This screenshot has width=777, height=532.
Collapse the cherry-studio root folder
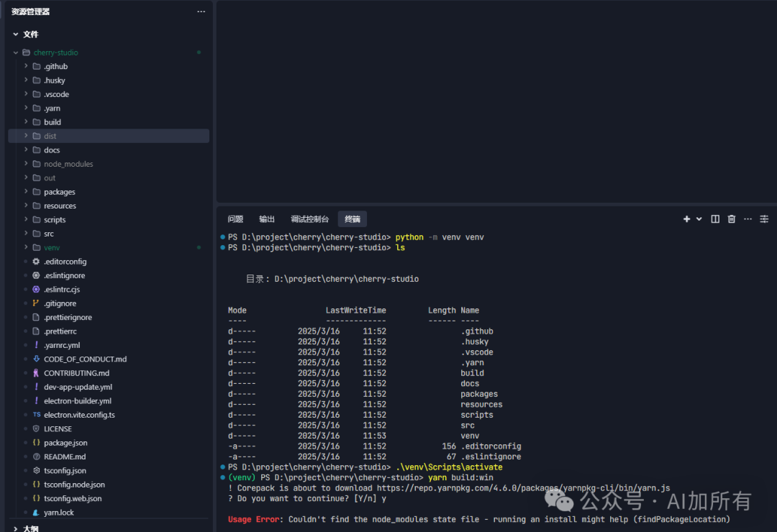(15, 52)
